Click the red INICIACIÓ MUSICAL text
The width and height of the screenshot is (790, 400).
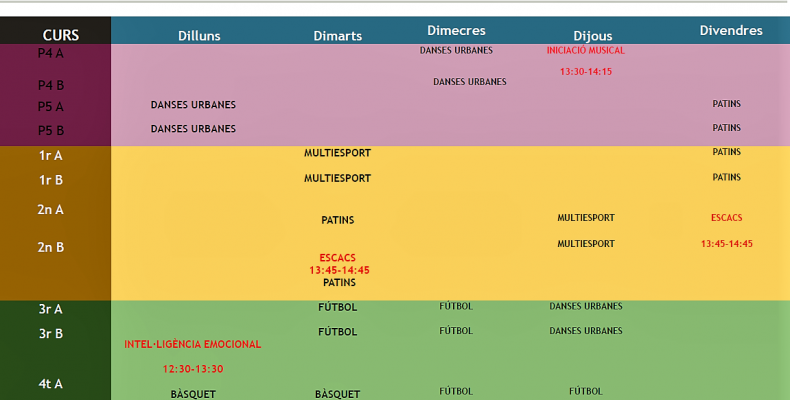585,50
